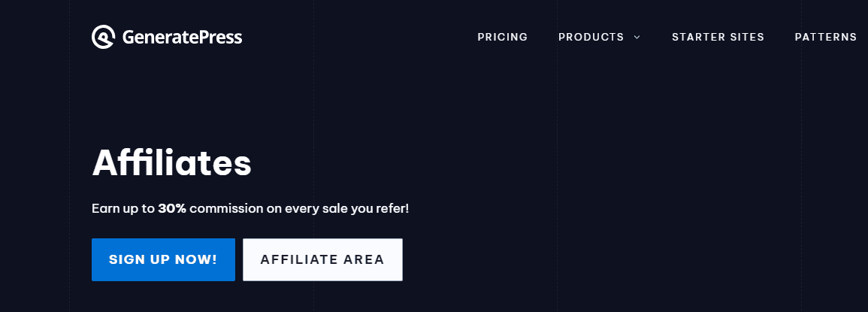This screenshot has width=868, height=312.
Task: Click the GeneratePress wordmark text
Action: pyautogui.click(x=180, y=37)
